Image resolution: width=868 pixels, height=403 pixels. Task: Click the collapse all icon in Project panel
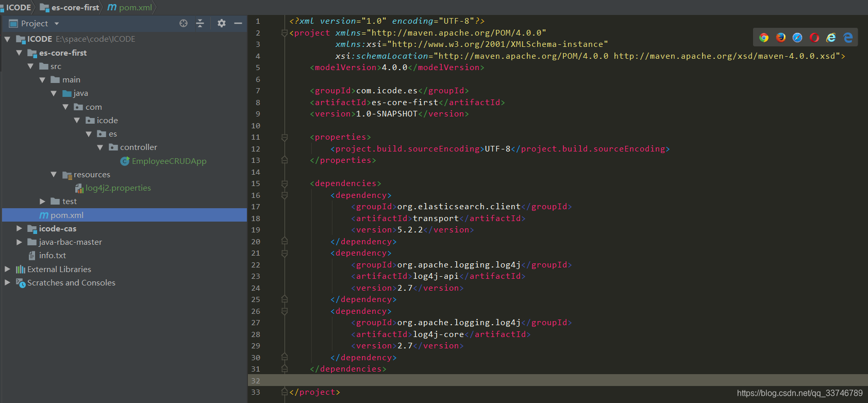(x=200, y=23)
